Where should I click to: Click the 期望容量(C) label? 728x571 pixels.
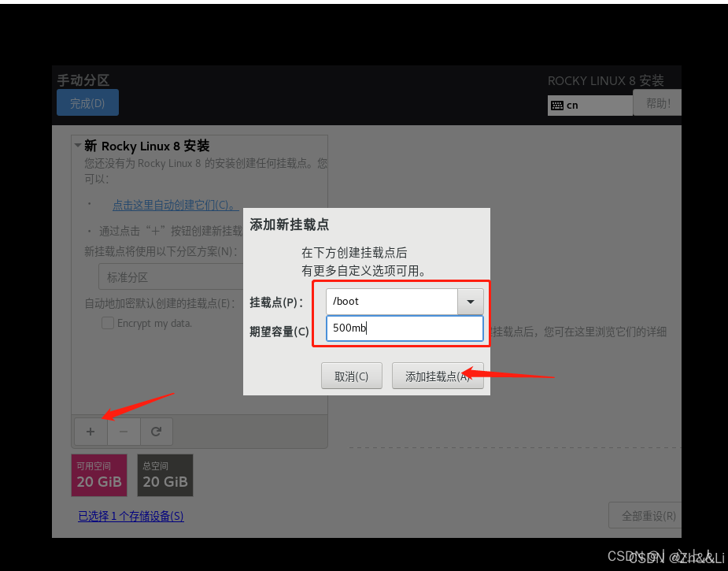coord(279,332)
